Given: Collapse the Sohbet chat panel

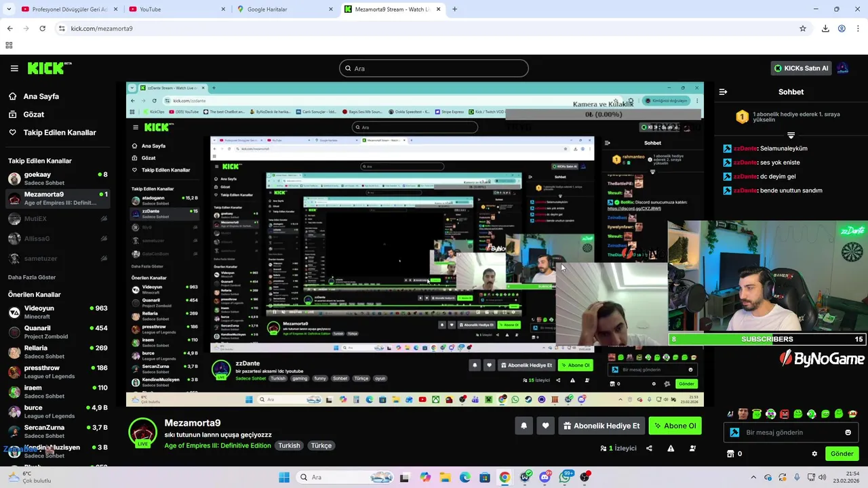Looking at the screenshot, I should tap(723, 91).
